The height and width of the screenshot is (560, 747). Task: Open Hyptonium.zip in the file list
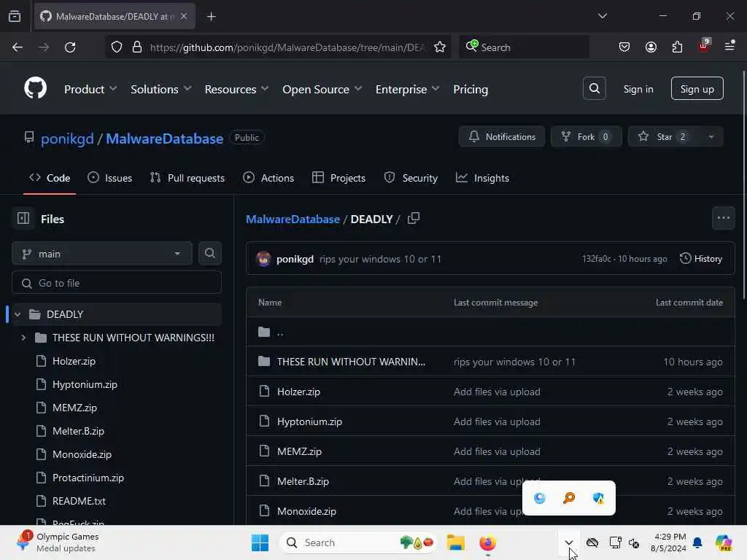coord(309,421)
